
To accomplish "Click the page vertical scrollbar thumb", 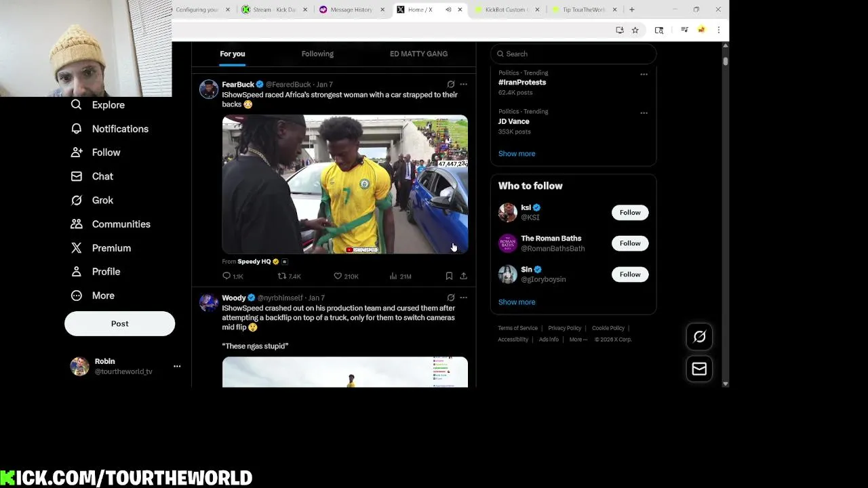I will 725,61.
